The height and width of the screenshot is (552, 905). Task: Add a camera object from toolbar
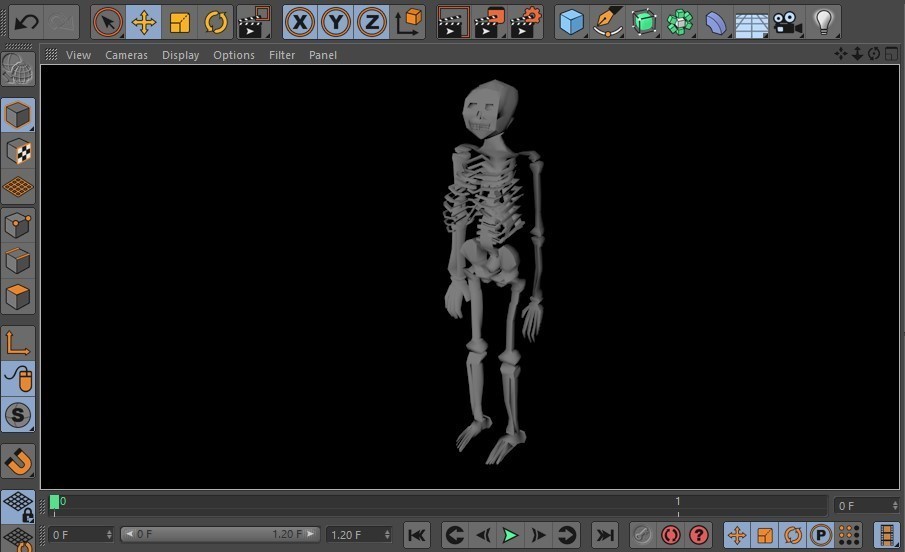click(x=788, y=22)
